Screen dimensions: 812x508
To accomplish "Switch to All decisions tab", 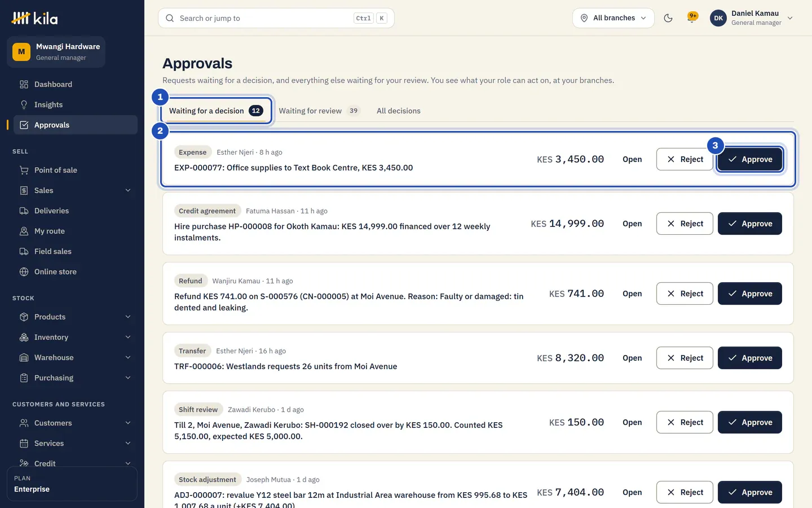I will pyautogui.click(x=399, y=111).
